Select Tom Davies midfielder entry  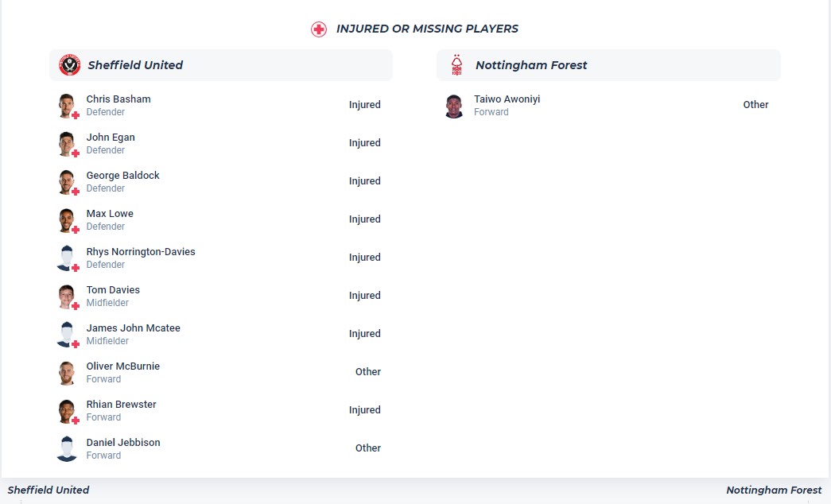click(x=113, y=290)
